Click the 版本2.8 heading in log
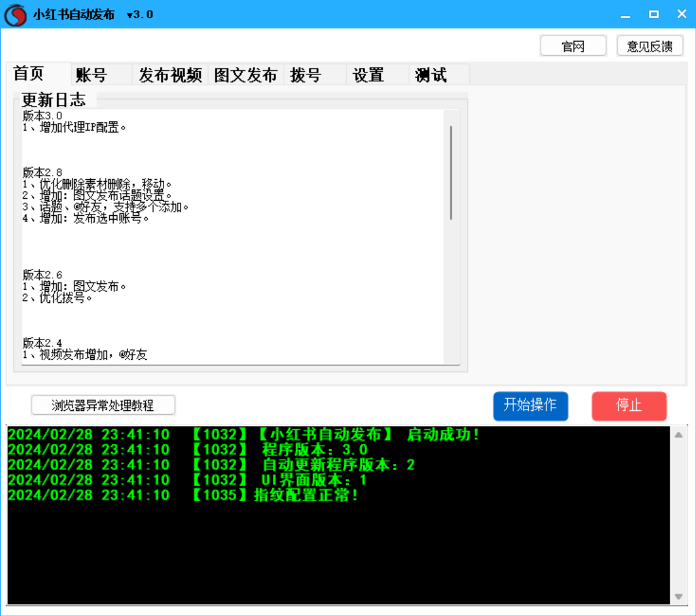Image resolution: width=696 pixels, height=616 pixels. coord(42,172)
